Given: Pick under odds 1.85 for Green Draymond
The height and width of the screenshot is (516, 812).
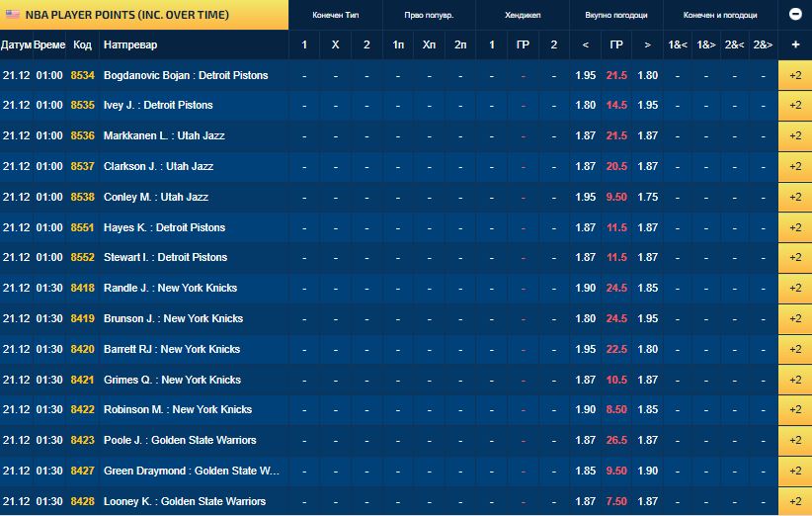Looking at the screenshot, I should pyautogui.click(x=586, y=471).
